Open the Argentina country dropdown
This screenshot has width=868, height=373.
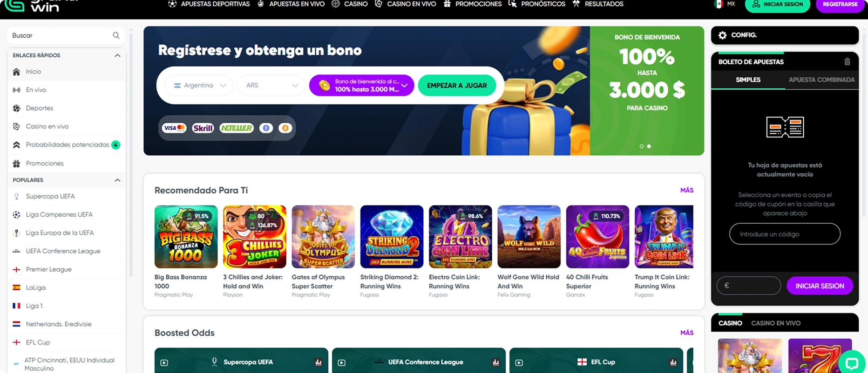tap(199, 86)
